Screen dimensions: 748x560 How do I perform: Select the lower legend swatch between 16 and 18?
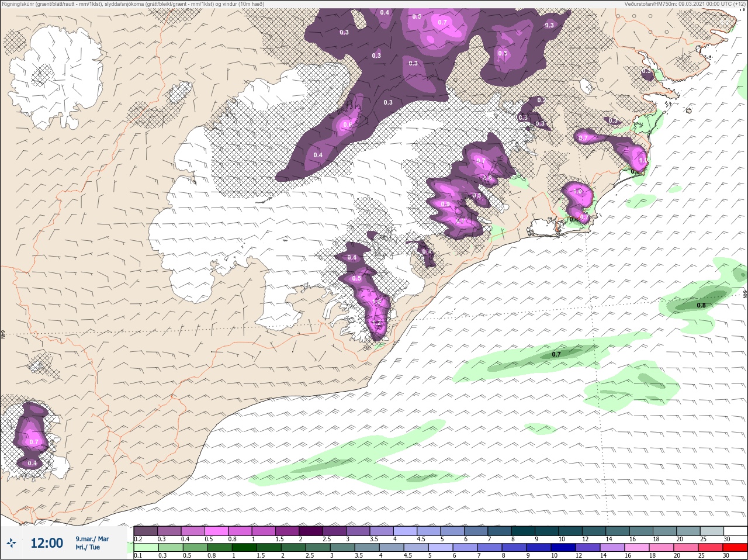pos(638,548)
